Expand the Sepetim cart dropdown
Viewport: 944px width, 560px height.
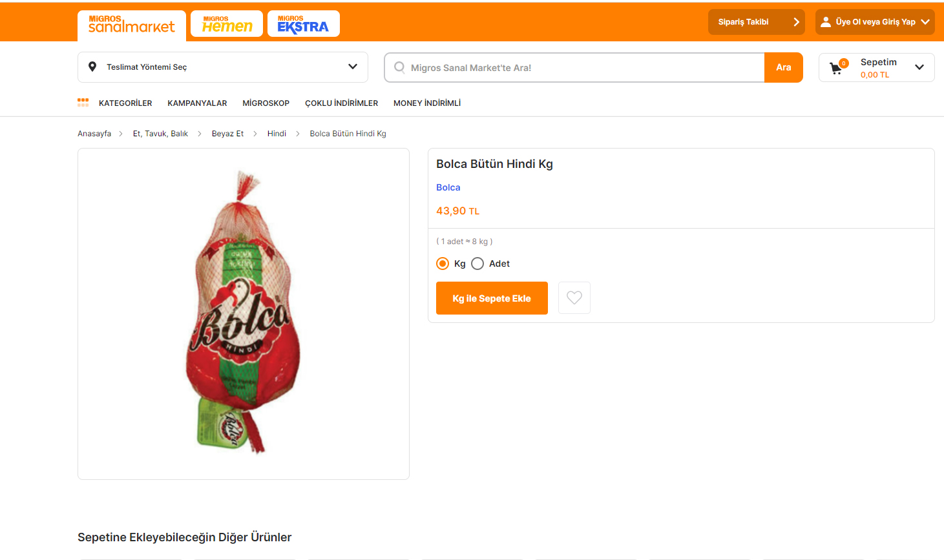point(919,67)
